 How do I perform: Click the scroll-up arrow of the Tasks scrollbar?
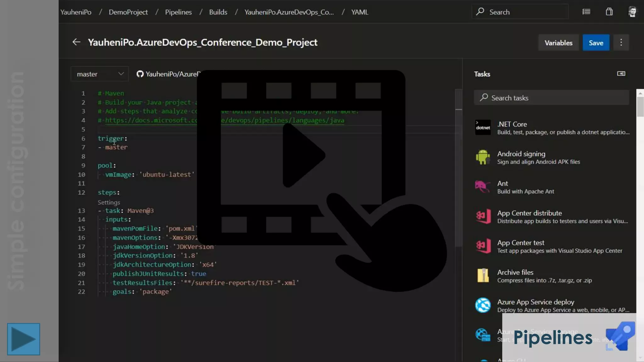tap(640, 93)
